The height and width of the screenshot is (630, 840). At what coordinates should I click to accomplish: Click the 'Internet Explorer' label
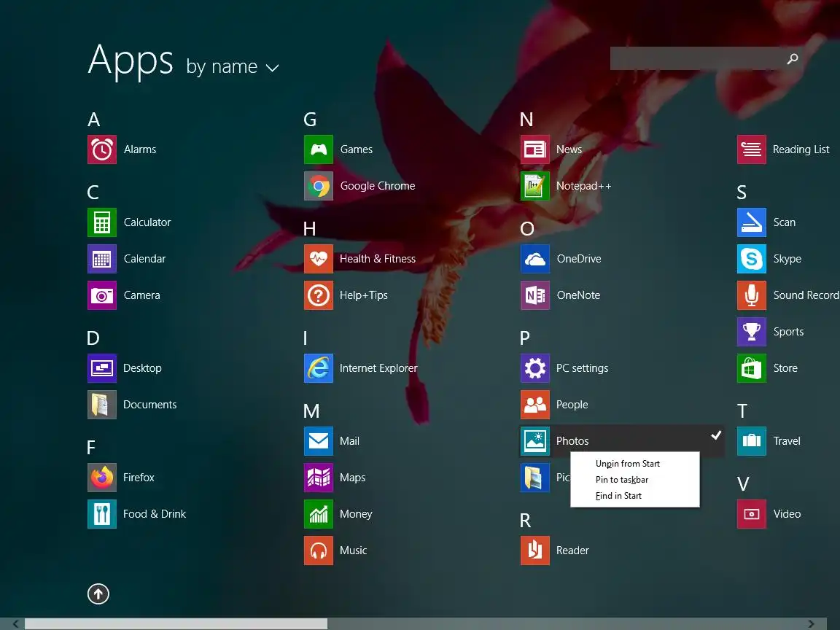click(x=378, y=368)
